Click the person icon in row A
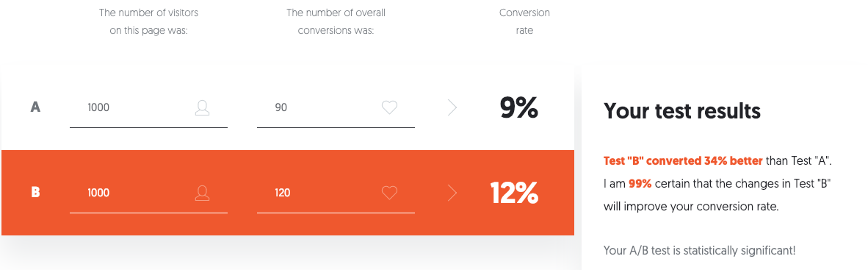868x270 pixels. (203, 107)
